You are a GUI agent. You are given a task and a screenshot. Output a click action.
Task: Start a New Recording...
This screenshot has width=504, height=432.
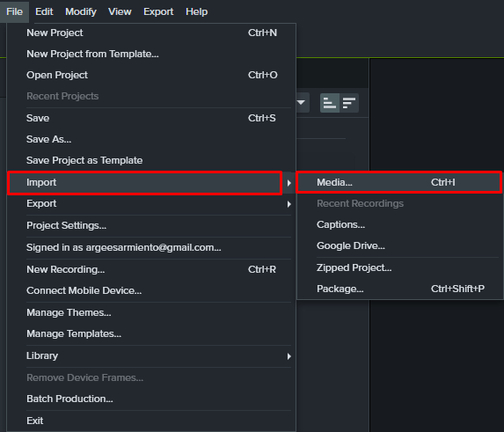coord(151,269)
